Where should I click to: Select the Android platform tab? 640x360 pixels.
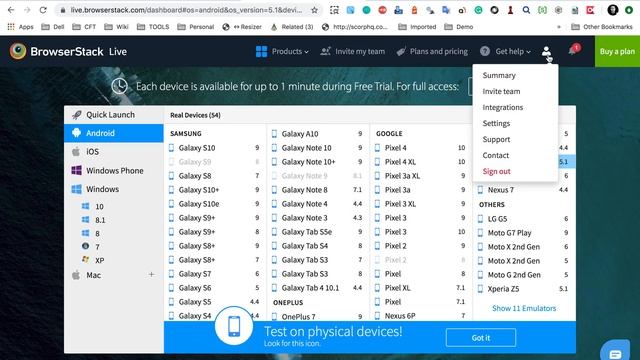[114, 133]
